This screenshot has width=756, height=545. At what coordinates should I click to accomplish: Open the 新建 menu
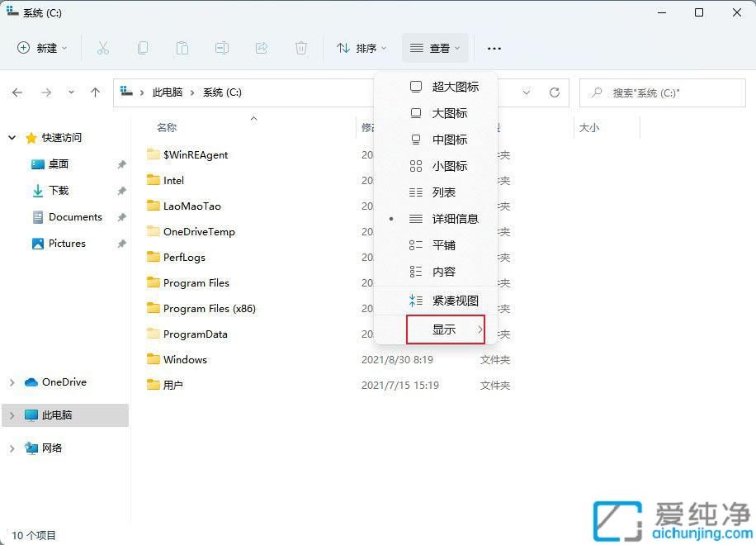tap(41, 48)
